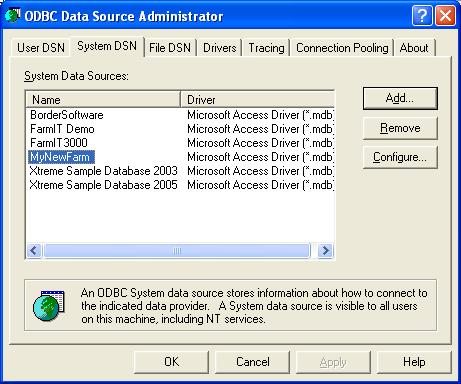Click the Add... button
The width and height of the screenshot is (461, 384).
[400, 98]
